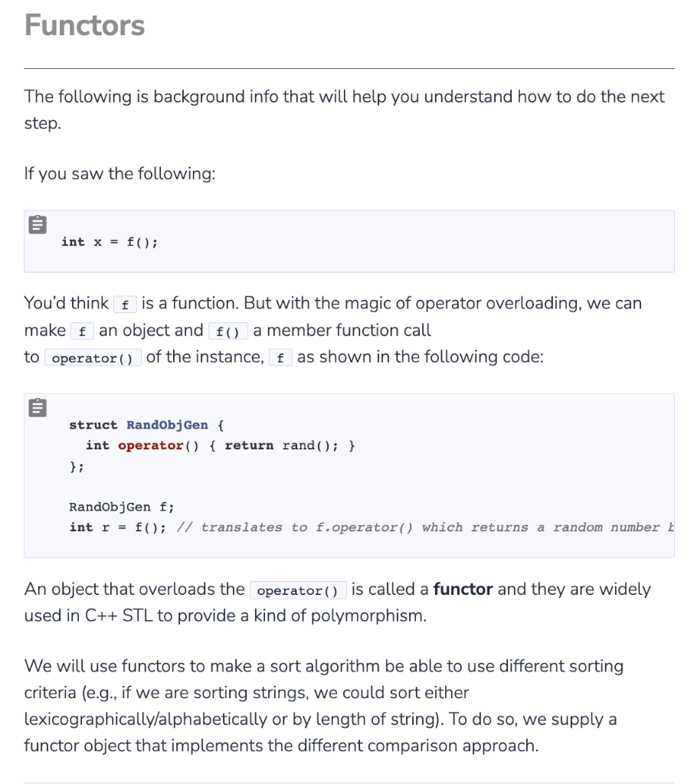Image resolution: width=694 pixels, height=784 pixels.
Task: Click the red 'operator' keyword in code block
Action: [x=150, y=446]
